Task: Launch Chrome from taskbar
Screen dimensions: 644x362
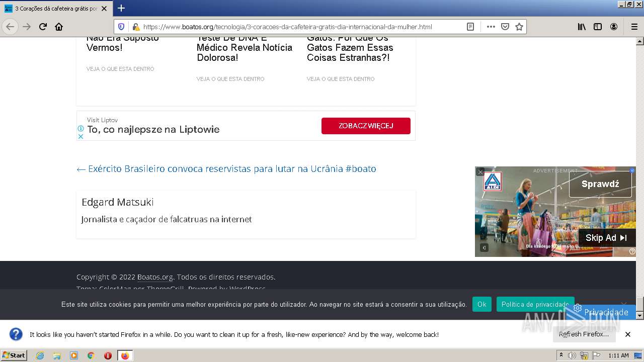Action: (x=91, y=355)
